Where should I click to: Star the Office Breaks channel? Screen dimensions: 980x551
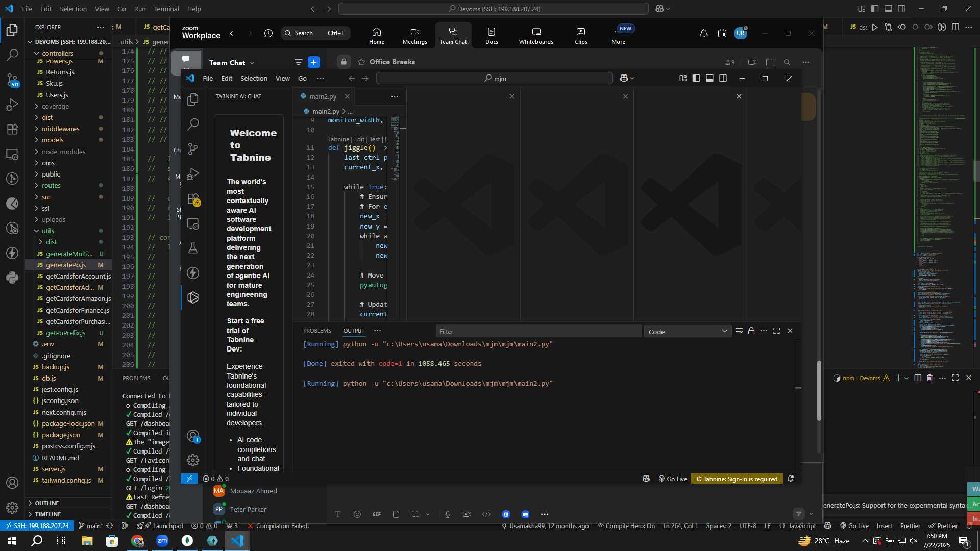[361, 62]
